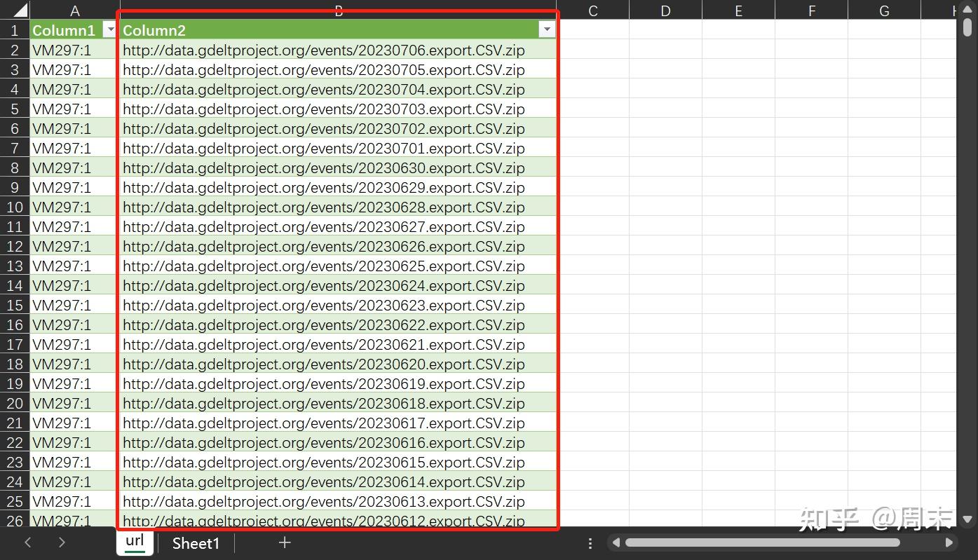The height and width of the screenshot is (560, 978).
Task: Click the Column2 header cell
Action: point(339,30)
